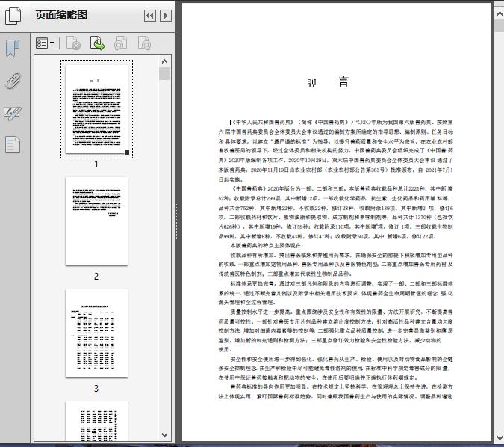Click thumbnail panel scroll down arrow

tap(164, 435)
